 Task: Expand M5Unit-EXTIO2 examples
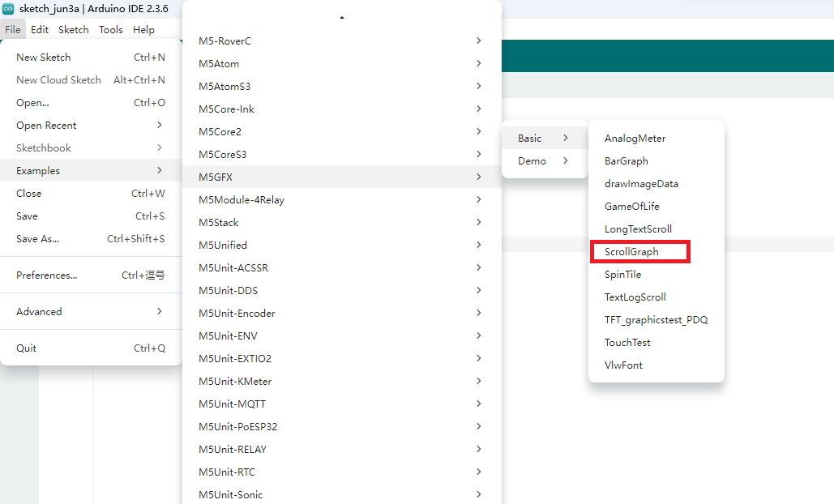[x=342, y=358]
